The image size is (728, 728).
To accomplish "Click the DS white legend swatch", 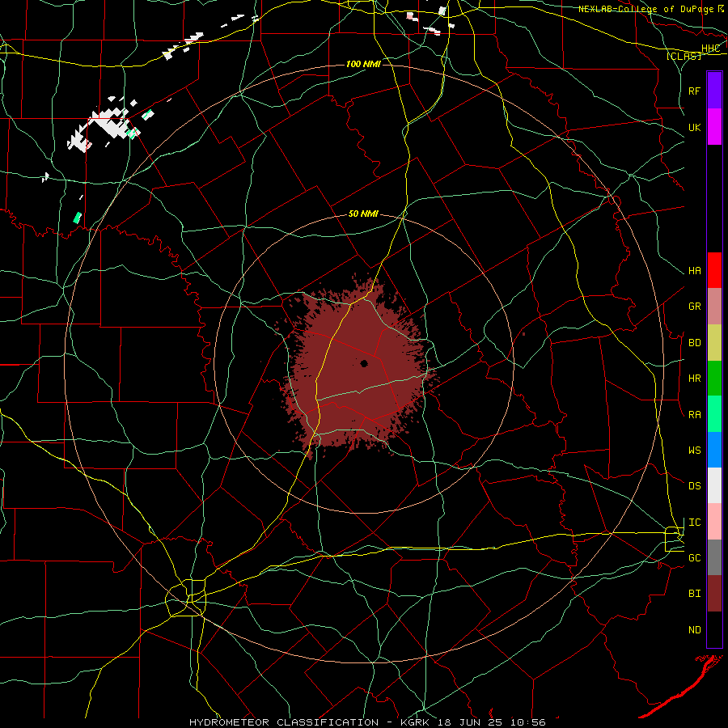I will (714, 485).
